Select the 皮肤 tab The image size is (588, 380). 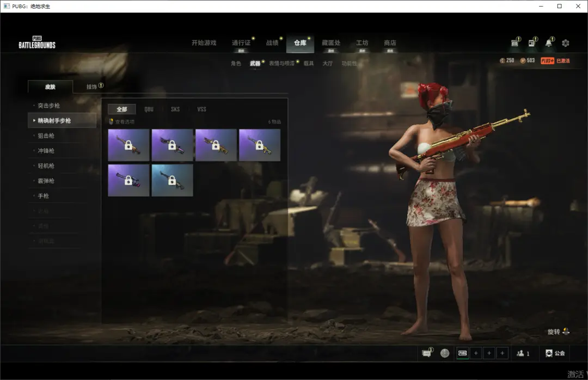(x=50, y=87)
